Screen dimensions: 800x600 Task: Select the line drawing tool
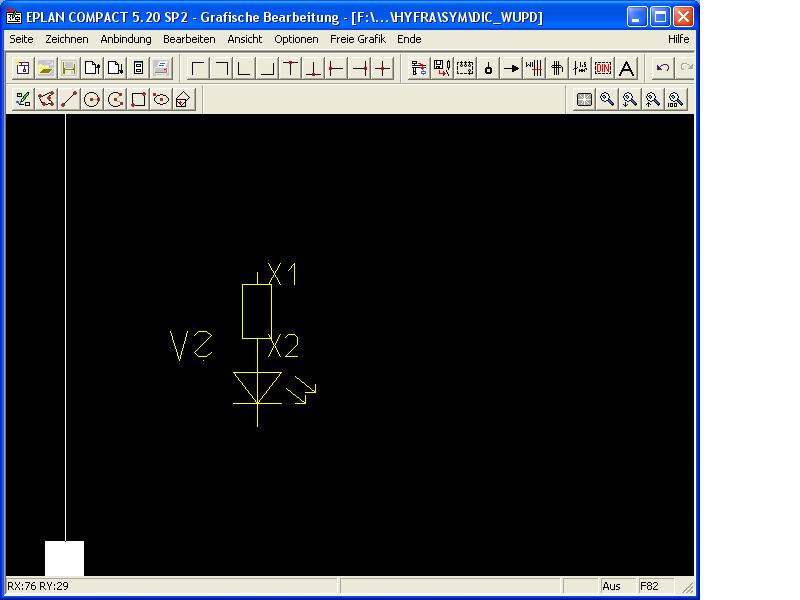pyautogui.click(x=69, y=99)
